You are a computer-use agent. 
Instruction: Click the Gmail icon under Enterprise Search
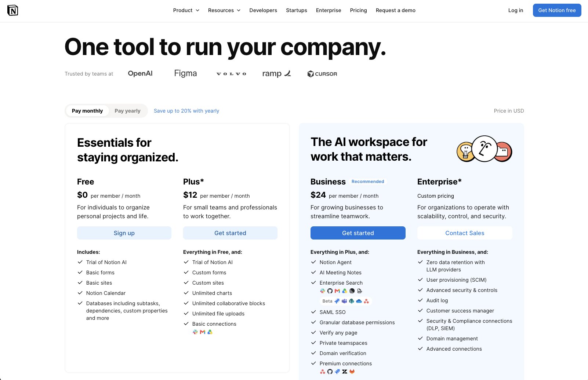(337, 291)
